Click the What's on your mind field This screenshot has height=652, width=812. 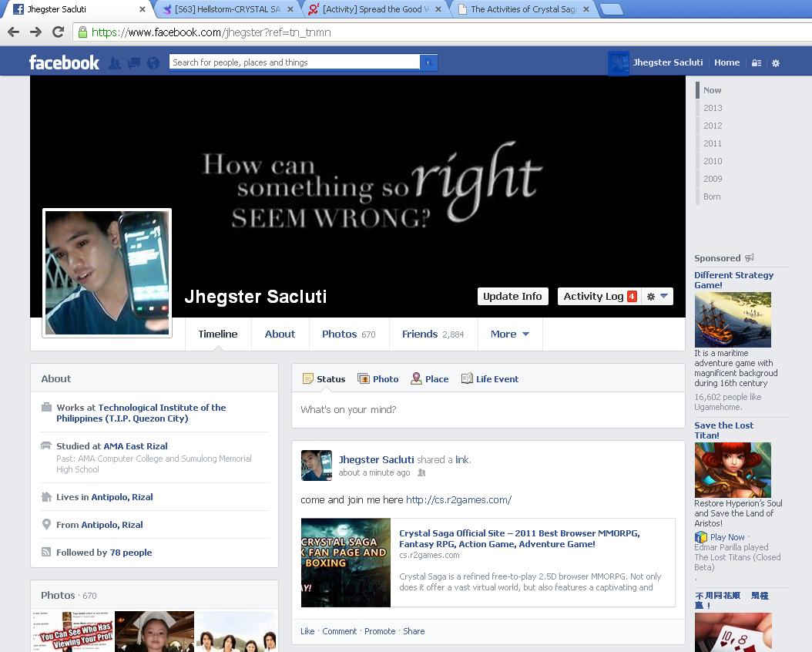click(x=488, y=409)
